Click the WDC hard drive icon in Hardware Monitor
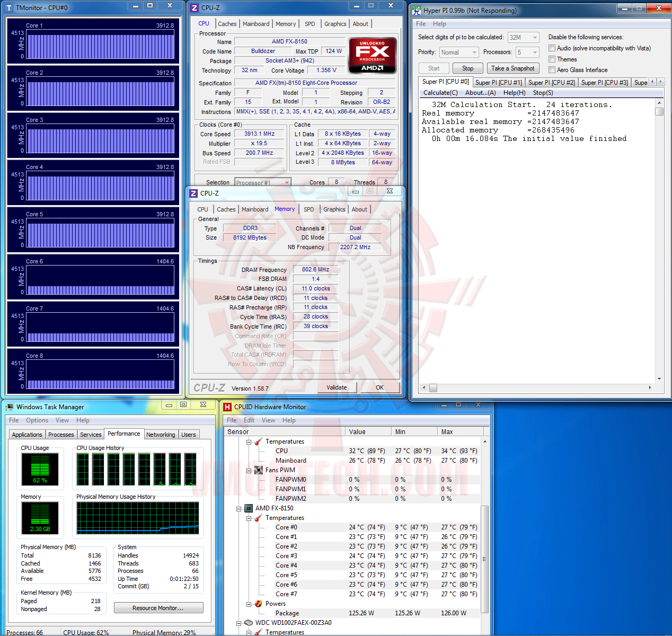Viewport: 672px width, 636px height. click(248, 623)
